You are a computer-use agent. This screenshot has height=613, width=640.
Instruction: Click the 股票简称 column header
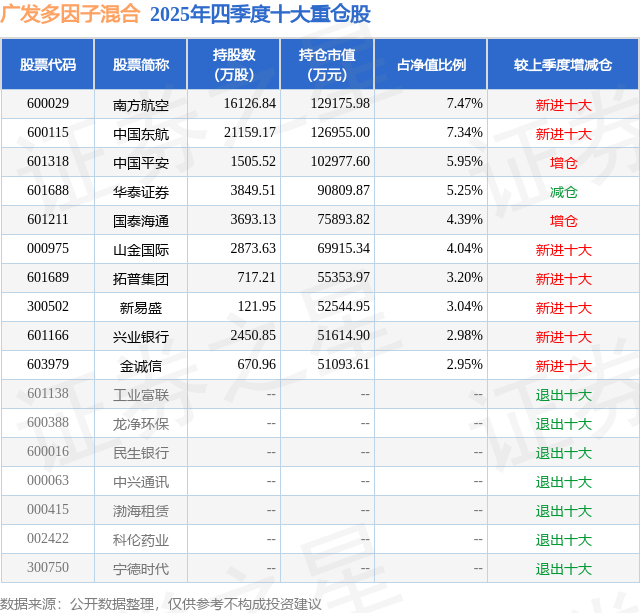point(141,64)
